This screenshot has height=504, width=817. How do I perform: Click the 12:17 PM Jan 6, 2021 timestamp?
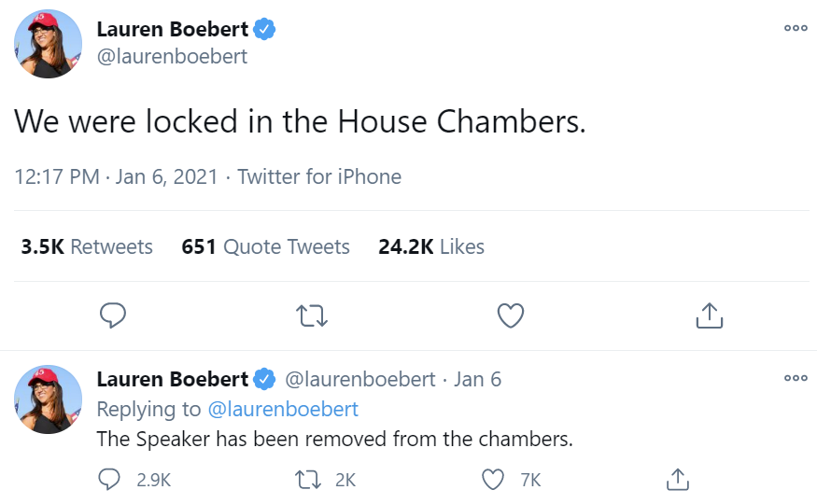(x=116, y=176)
